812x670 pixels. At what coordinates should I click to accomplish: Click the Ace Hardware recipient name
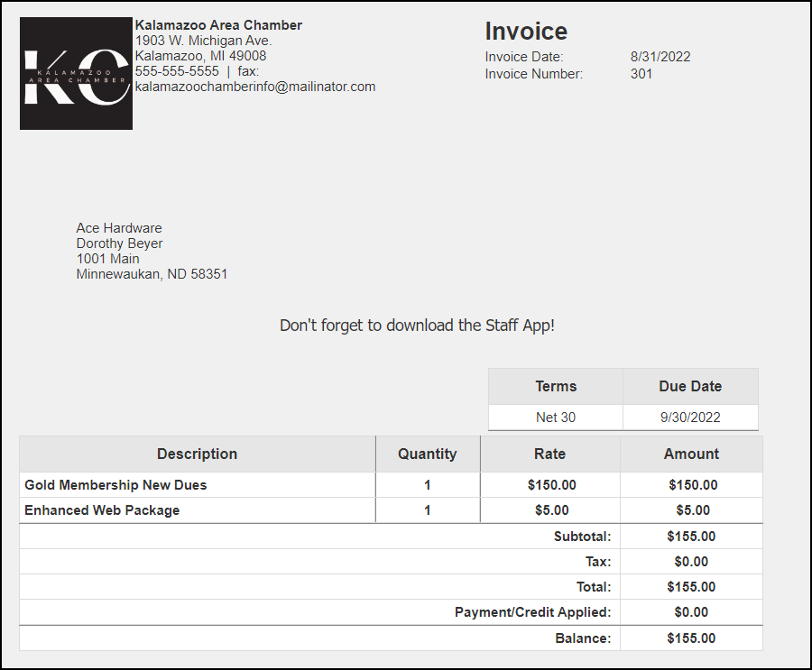(119, 228)
